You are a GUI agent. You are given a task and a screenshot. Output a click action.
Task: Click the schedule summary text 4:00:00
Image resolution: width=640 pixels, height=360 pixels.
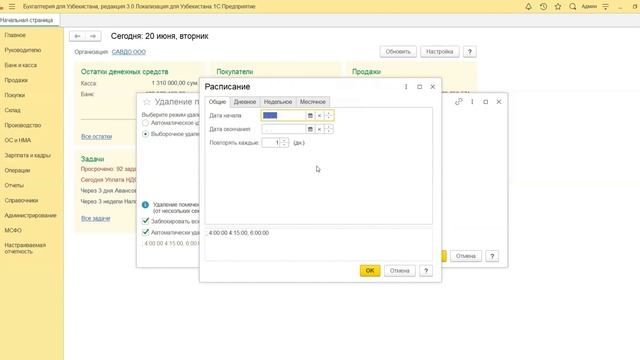coord(239,233)
